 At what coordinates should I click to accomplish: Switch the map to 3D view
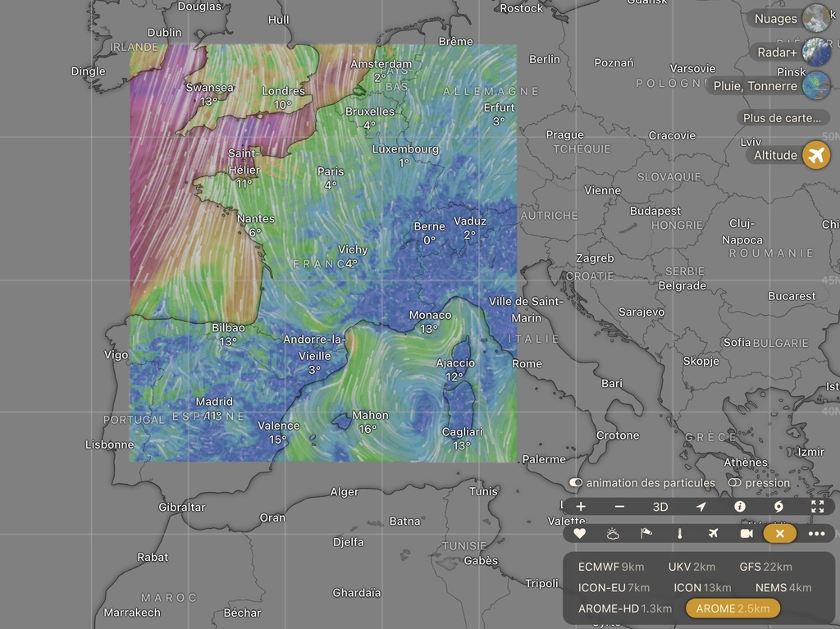click(660, 507)
